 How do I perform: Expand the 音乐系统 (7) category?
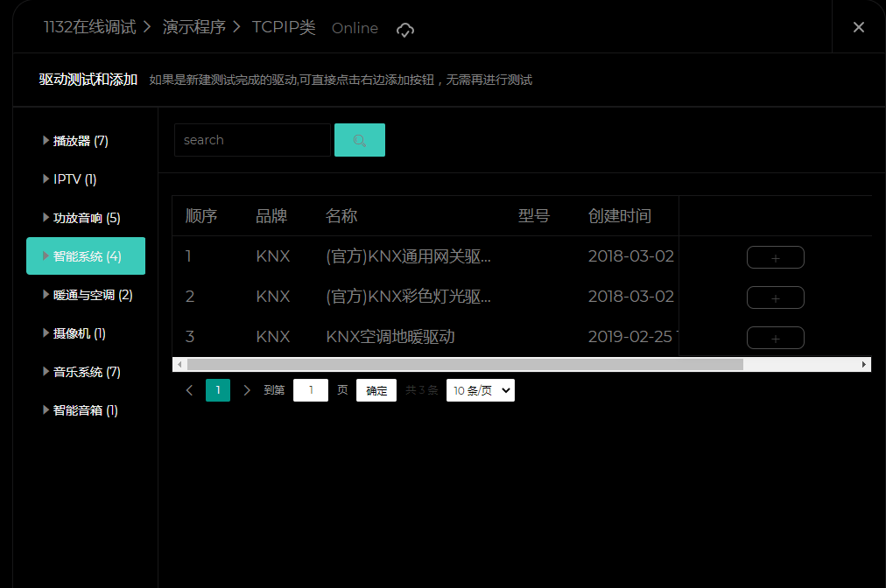pyautogui.click(x=81, y=372)
